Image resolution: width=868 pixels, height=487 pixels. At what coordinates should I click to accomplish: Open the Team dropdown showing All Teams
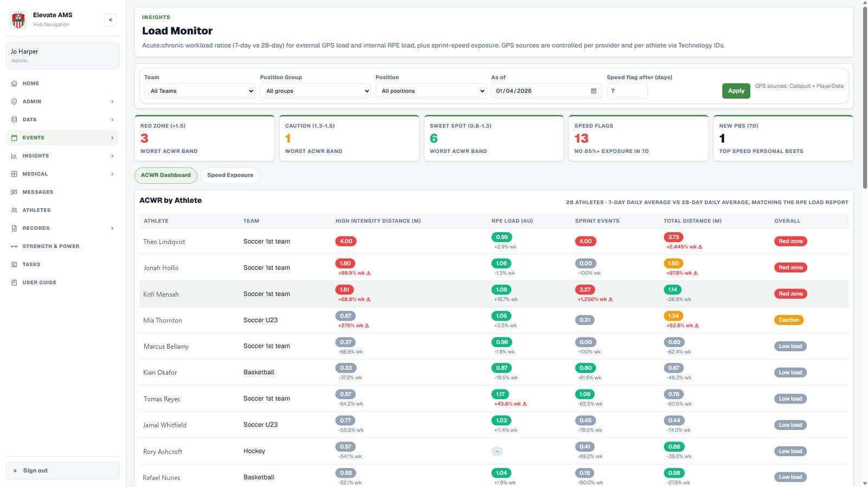tap(200, 91)
